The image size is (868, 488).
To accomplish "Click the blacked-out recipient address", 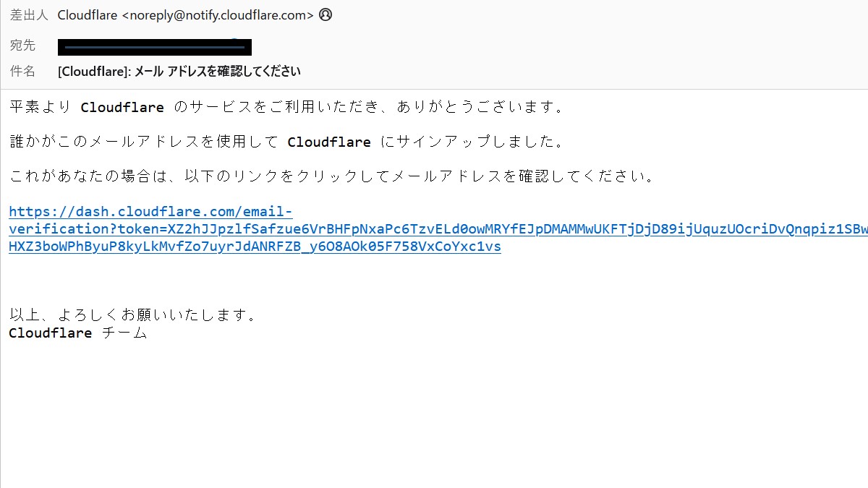I will [155, 47].
